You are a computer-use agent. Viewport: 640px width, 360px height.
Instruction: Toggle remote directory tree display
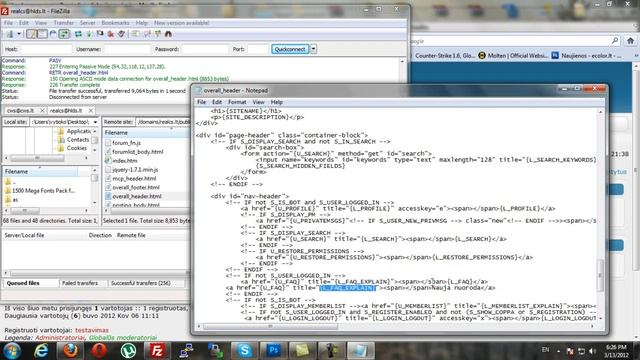pos(53,34)
